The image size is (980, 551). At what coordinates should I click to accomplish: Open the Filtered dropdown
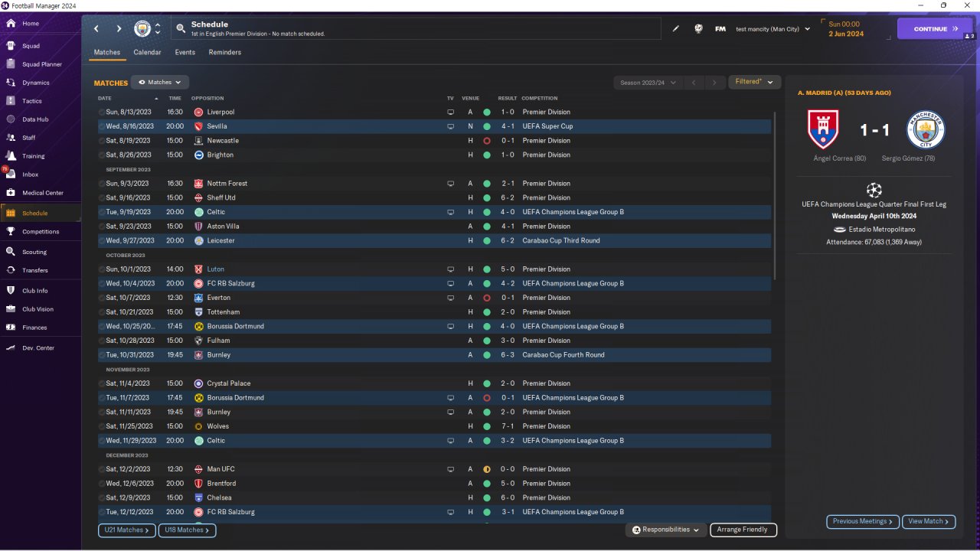[x=754, y=82]
